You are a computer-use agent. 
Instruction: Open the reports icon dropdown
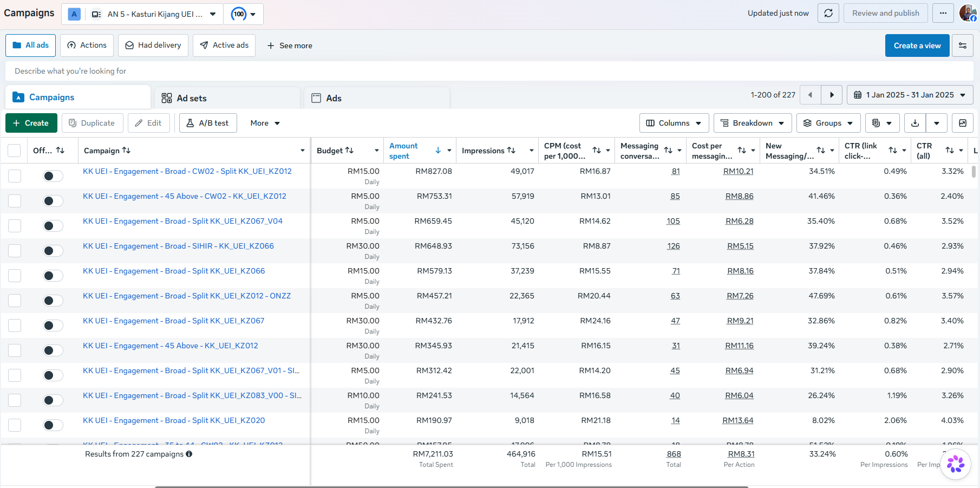click(x=882, y=123)
